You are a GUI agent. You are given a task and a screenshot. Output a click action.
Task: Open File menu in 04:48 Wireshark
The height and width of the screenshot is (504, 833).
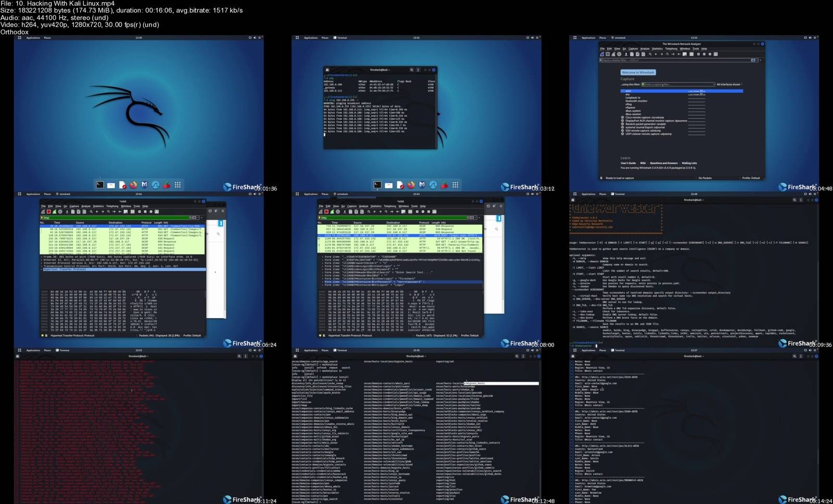click(602, 49)
